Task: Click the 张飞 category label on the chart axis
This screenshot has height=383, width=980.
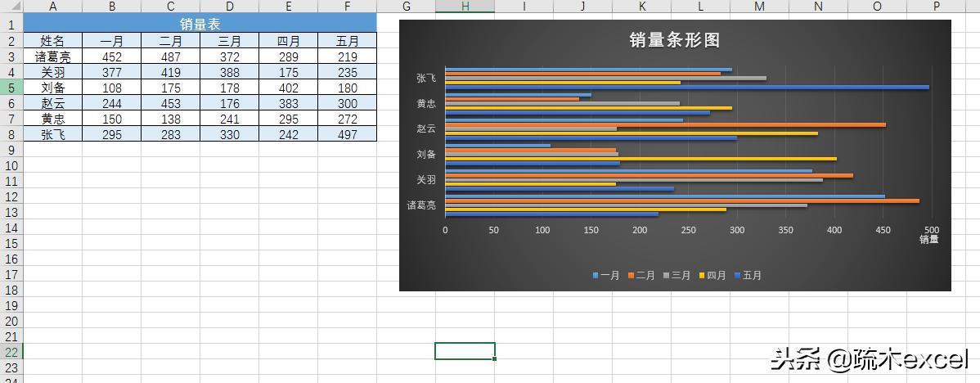Action: 426,78
